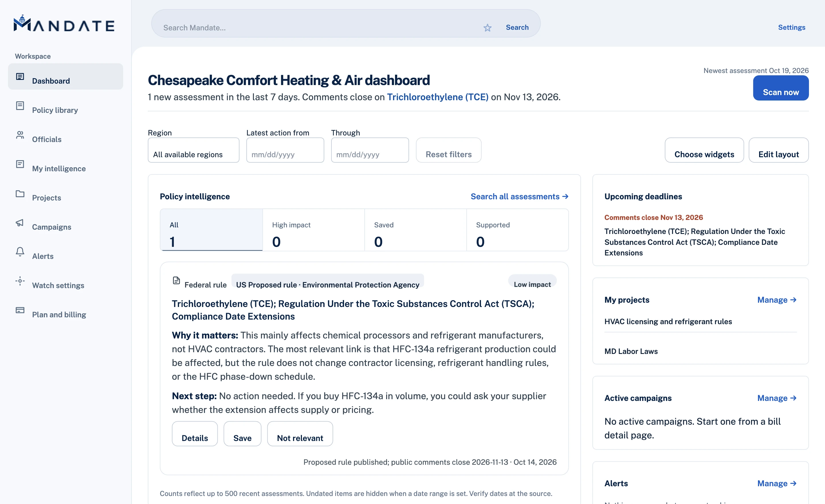Click the Plan and billing card icon
This screenshot has width=825, height=504.
pyautogui.click(x=20, y=310)
